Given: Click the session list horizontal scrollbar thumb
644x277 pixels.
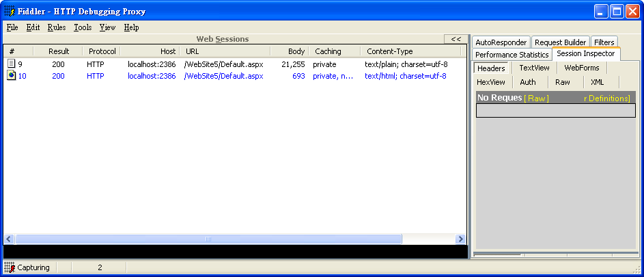Looking at the screenshot, I should pyautogui.click(x=208, y=239).
